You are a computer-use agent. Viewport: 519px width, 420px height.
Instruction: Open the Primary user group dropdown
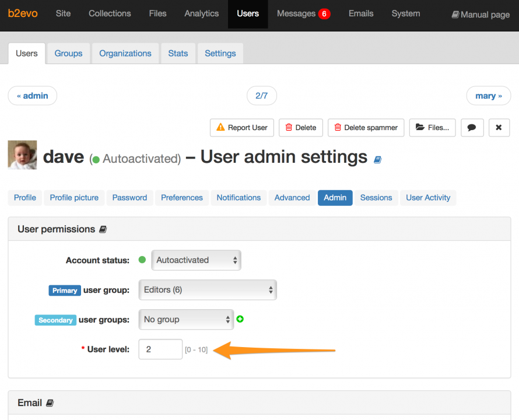click(208, 290)
